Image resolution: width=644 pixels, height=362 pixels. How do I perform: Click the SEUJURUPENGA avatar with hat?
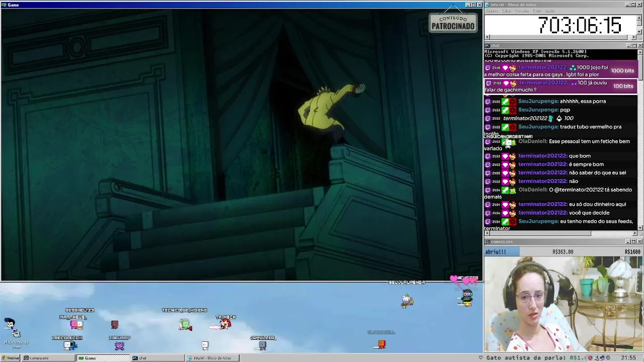pyautogui.click(x=407, y=301)
